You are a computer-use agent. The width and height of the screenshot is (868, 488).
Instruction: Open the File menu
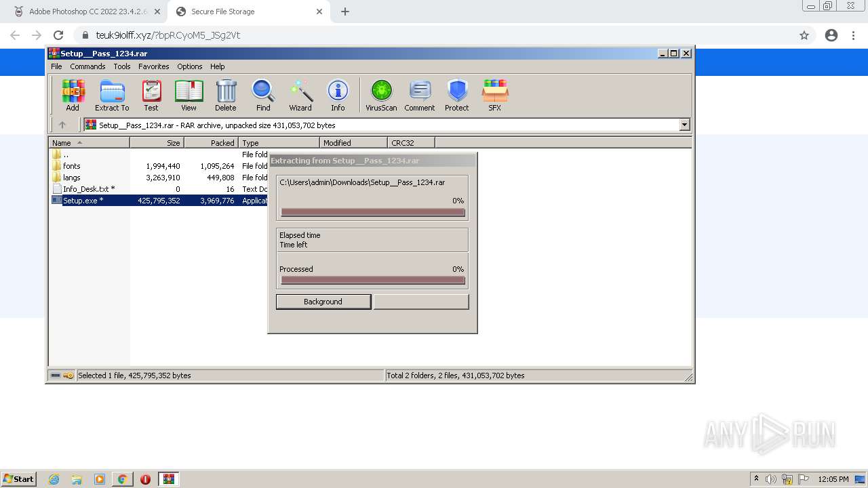point(56,66)
